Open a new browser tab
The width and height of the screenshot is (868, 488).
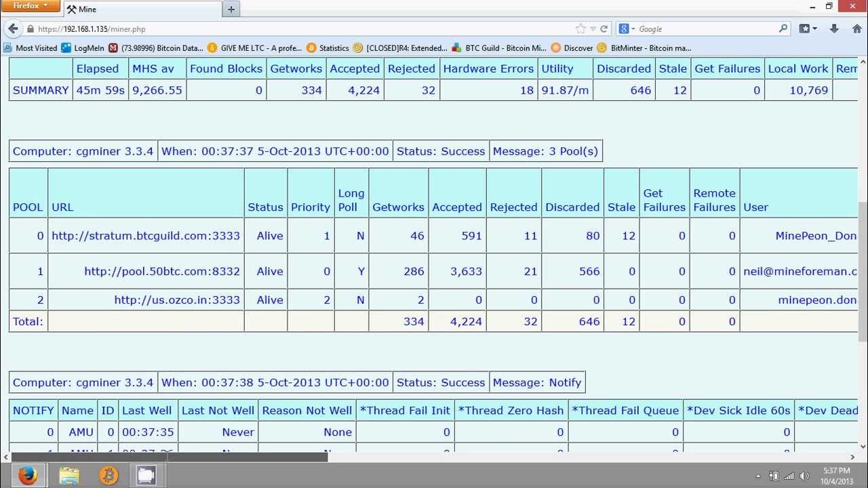coord(231,9)
